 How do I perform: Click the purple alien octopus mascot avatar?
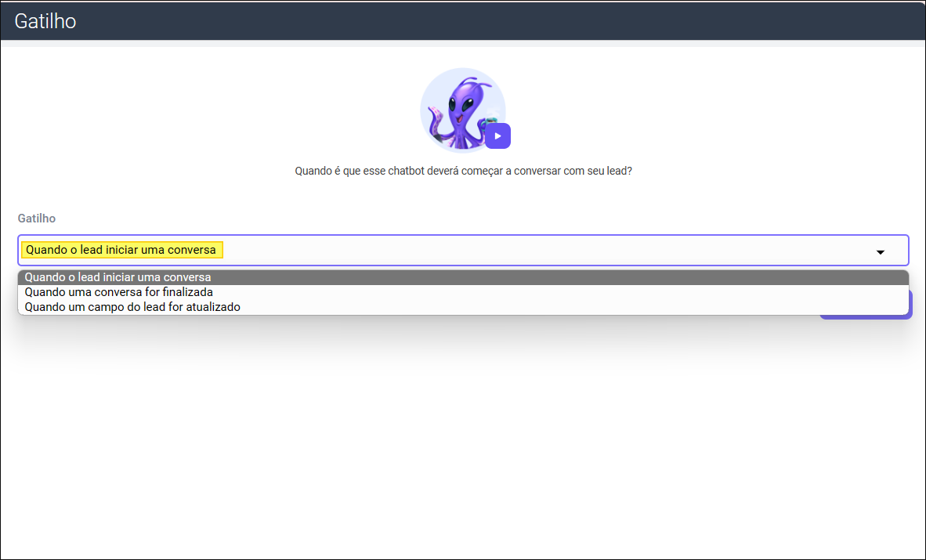tap(461, 110)
